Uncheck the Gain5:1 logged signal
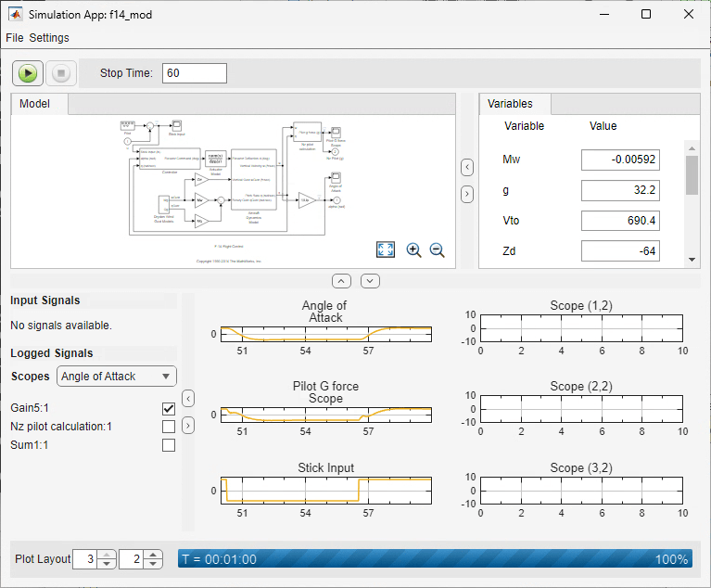The image size is (711, 588). point(169,408)
